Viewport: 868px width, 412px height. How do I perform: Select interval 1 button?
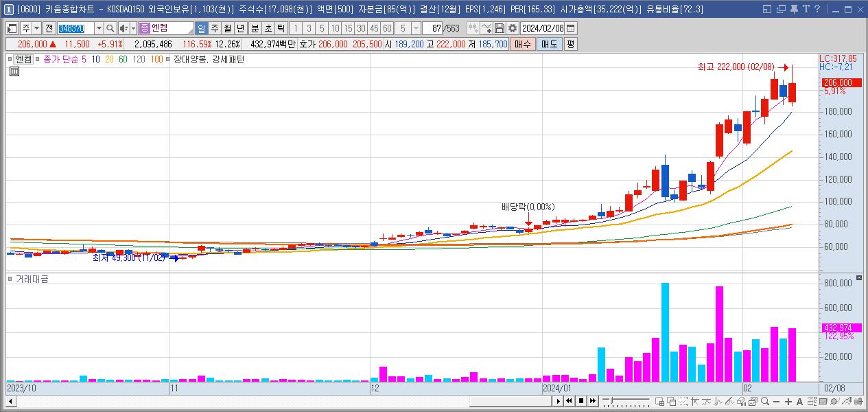point(296,28)
